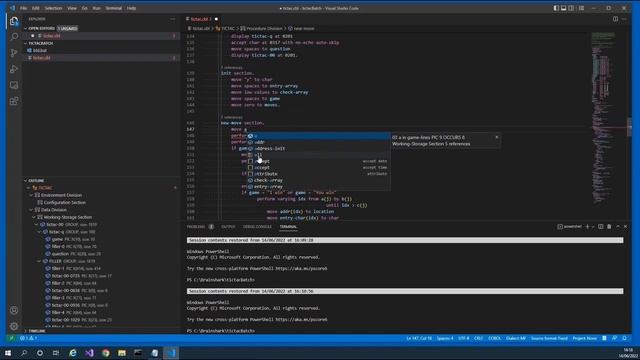Open the Edit menu

pyautogui.click(x=36, y=8)
